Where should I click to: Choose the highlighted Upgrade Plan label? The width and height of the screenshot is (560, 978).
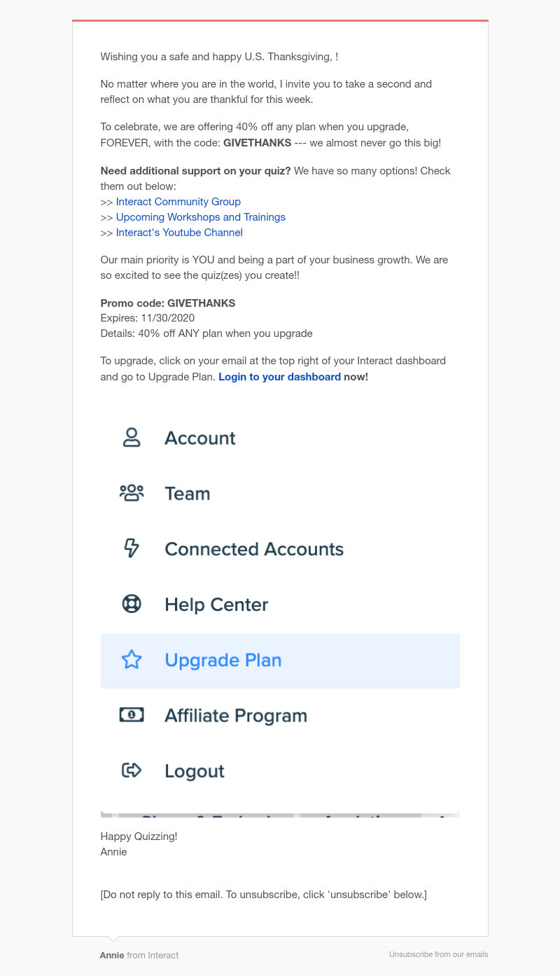pyautogui.click(x=223, y=660)
